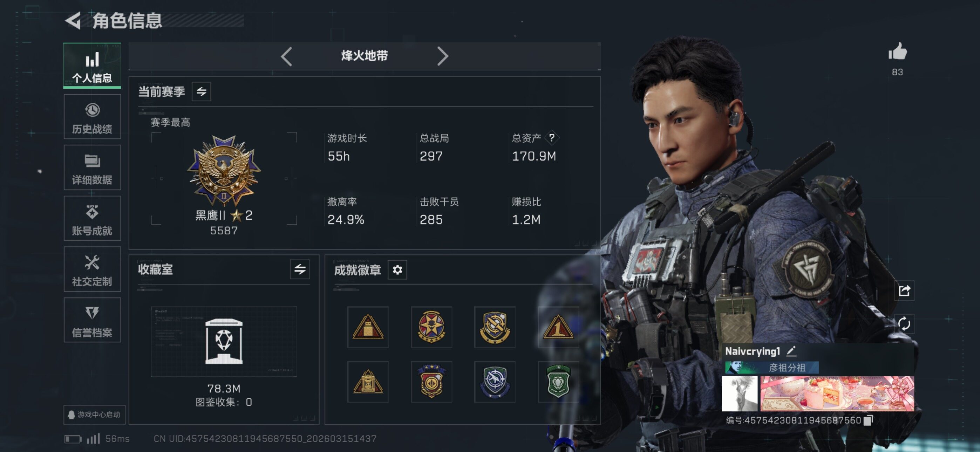Toggle the 当前赛季 season switch
The height and width of the screenshot is (452, 980).
click(201, 91)
